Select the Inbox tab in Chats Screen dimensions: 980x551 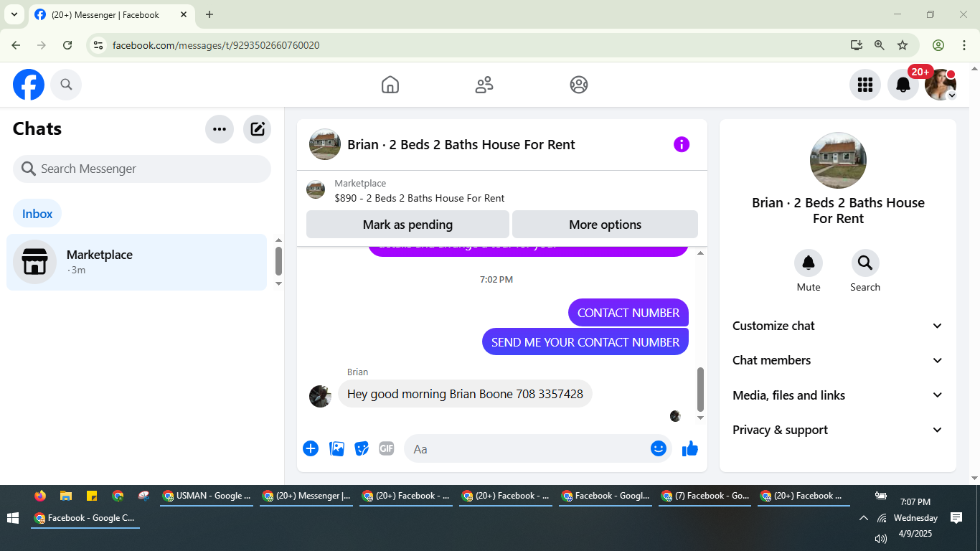point(37,214)
